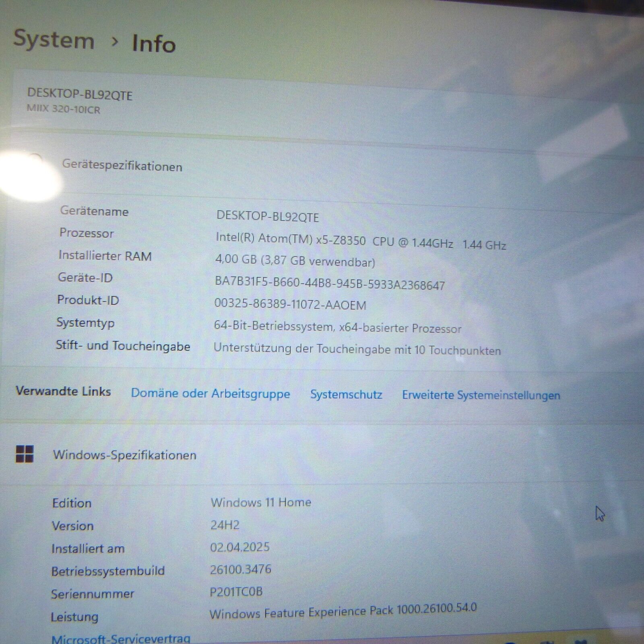Click the Verwandte Links label
This screenshot has width=644, height=644.
pyautogui.click(x=63, y=391)
